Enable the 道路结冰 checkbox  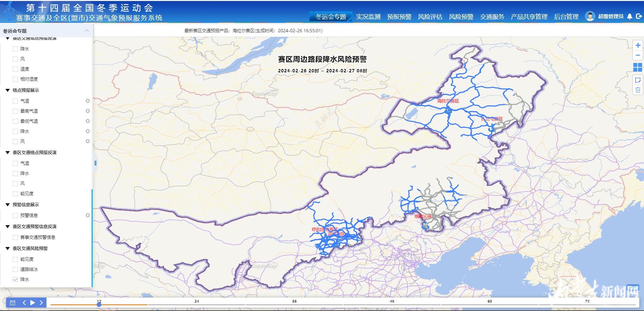tap(15, 269)
